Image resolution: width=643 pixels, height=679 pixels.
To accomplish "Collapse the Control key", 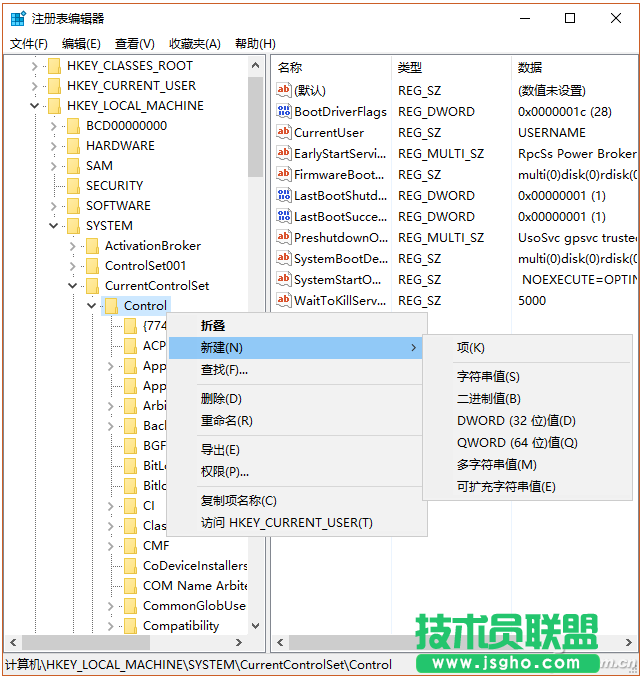I will [x=92, y=306].
